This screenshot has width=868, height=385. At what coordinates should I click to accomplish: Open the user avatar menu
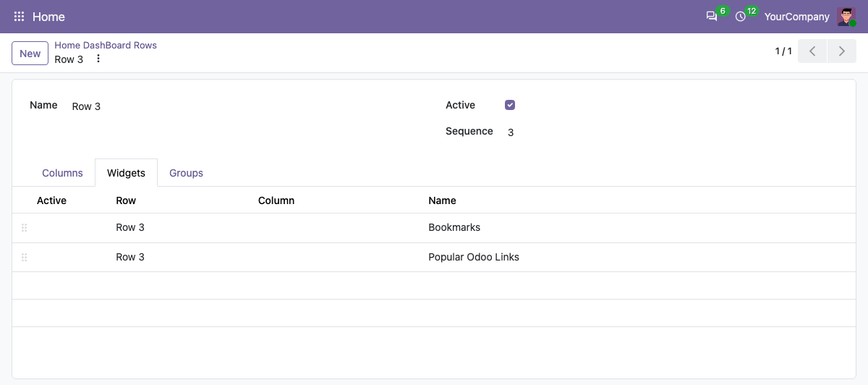pos(846,17)
